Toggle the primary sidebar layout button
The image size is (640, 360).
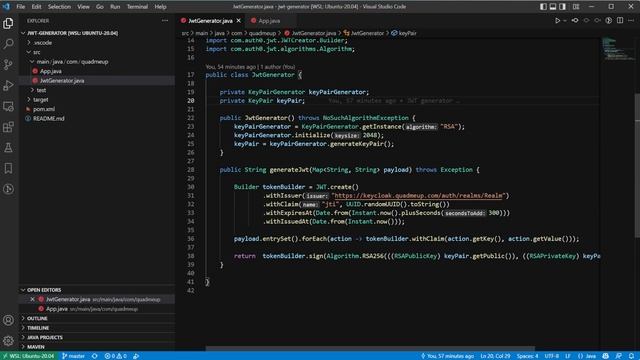[x=543, y=7]
